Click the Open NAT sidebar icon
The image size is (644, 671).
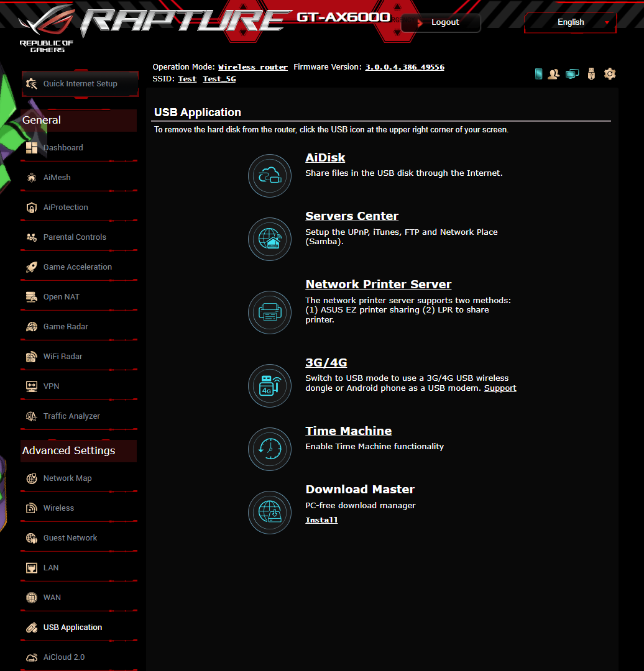click(x=32, y=297)
